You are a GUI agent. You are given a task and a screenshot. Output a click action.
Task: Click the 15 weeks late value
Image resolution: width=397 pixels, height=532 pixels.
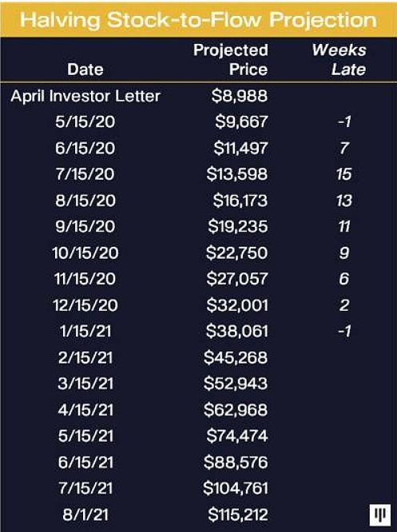343,174
